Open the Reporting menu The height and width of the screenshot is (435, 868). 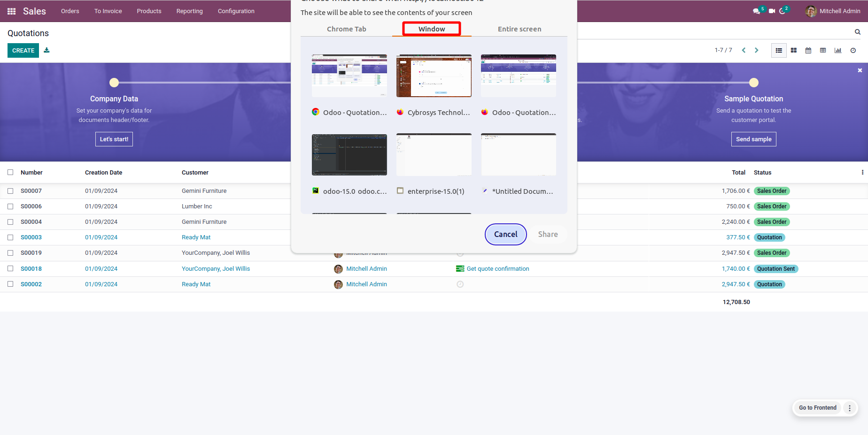tap(190, 11)
